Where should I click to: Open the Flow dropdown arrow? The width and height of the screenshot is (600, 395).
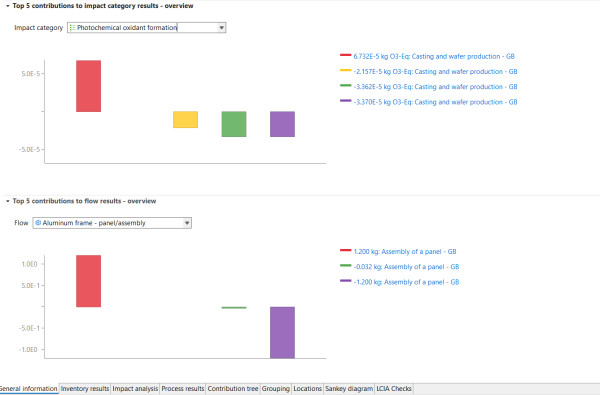(187, 223)
